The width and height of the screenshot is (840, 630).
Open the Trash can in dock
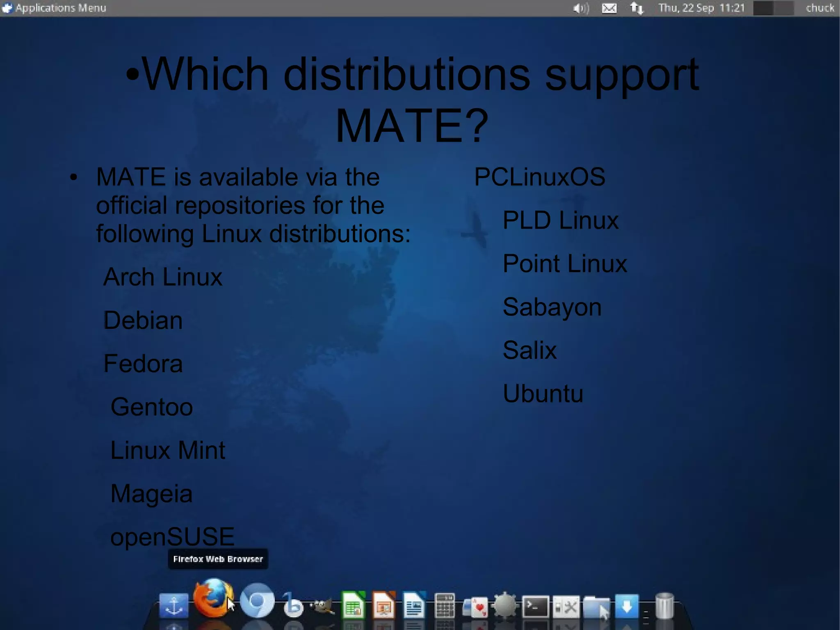(664, 605)
